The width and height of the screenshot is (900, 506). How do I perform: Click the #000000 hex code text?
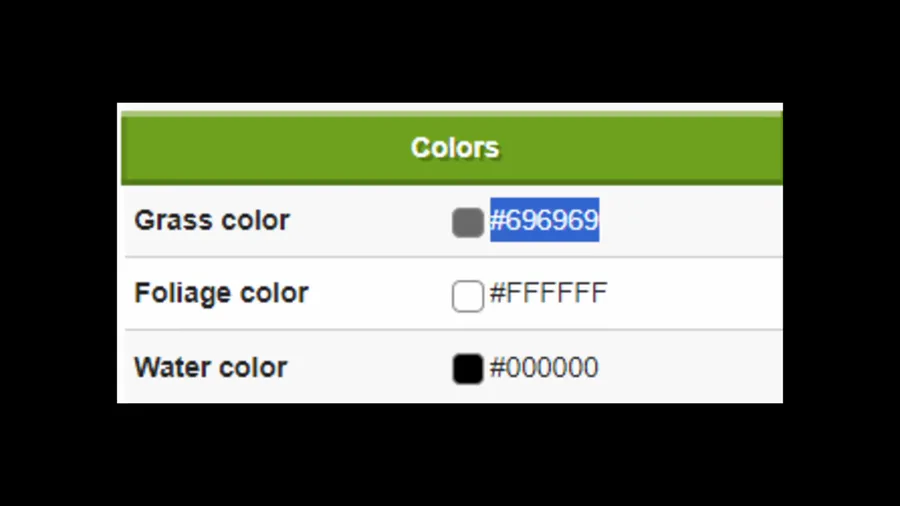pos(544,368)
